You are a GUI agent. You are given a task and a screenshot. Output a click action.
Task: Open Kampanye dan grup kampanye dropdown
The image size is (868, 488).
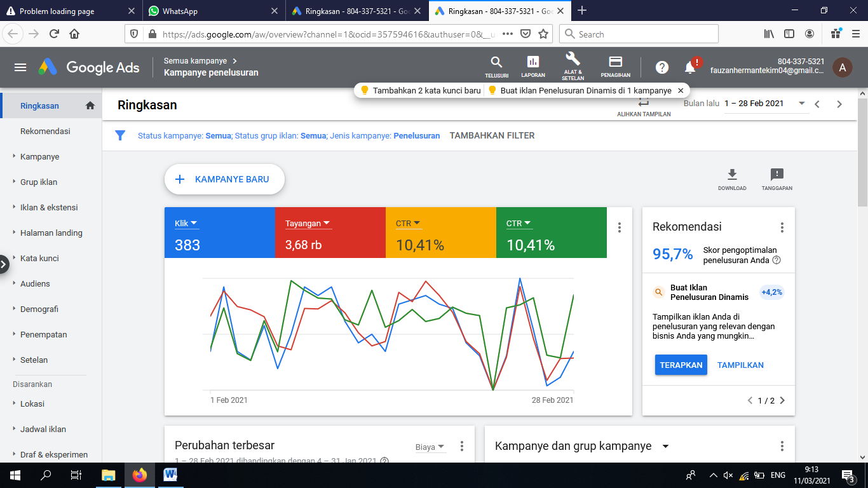(x=665, y=446)
